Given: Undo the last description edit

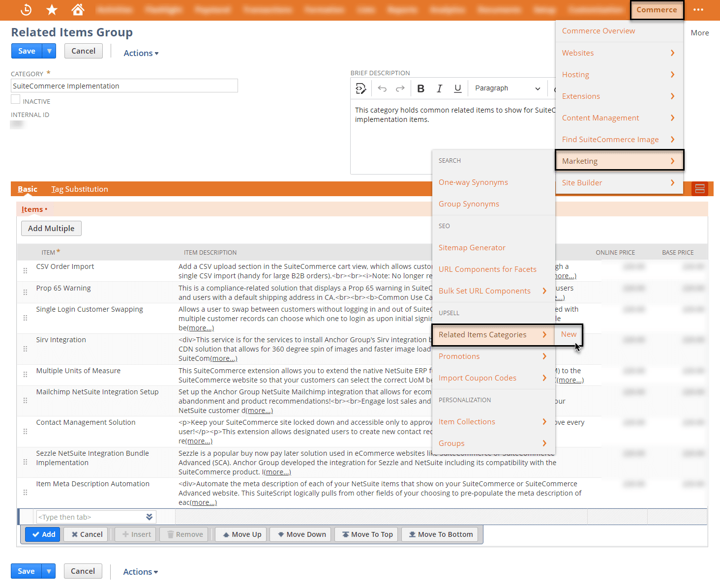Looking at the screenshot, I should (x=382, y=88).
